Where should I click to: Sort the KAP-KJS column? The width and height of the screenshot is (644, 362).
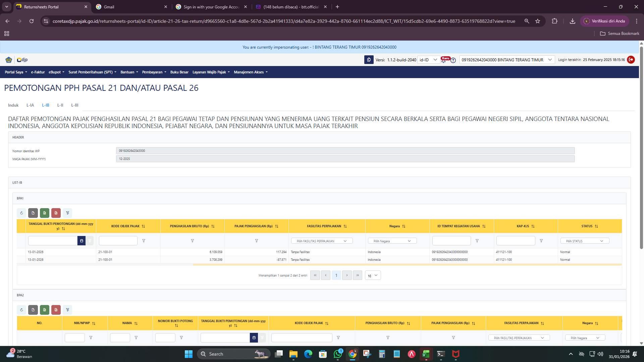click(x=533, y=226)
